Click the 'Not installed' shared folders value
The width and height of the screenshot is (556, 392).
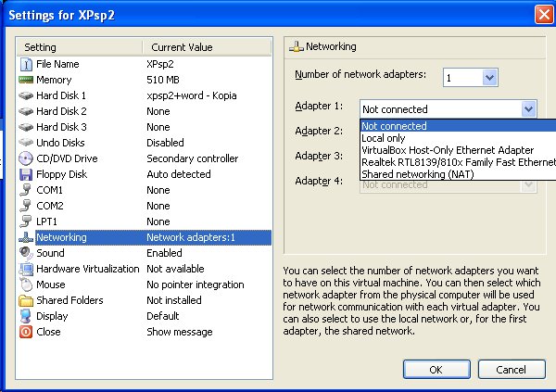tap(174, 300)
